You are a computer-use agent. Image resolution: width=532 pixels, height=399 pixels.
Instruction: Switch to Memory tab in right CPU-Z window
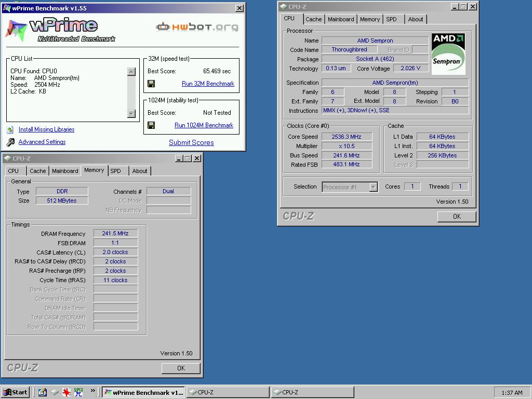point(370,19)
